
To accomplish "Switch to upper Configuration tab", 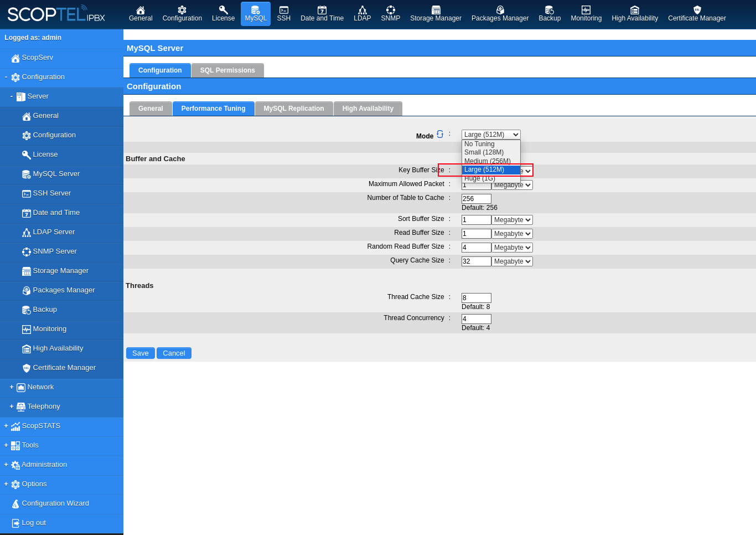I will click(160, 70).
